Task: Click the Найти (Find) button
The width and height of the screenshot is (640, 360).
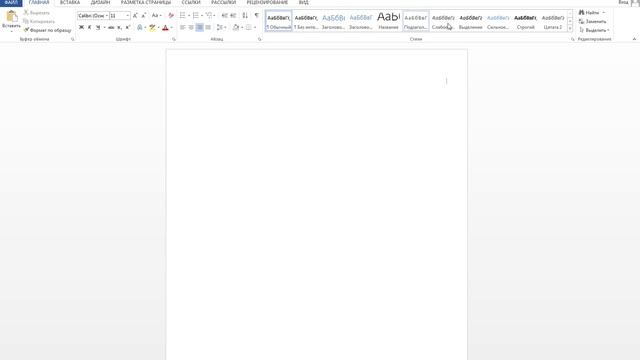Action: [x=589, y=13]
